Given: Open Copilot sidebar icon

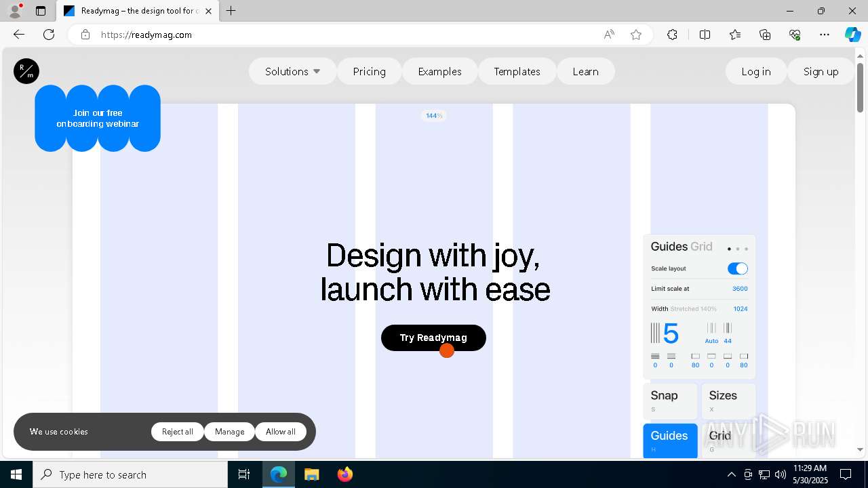Looking at the screenshot, I should point(852,35).
